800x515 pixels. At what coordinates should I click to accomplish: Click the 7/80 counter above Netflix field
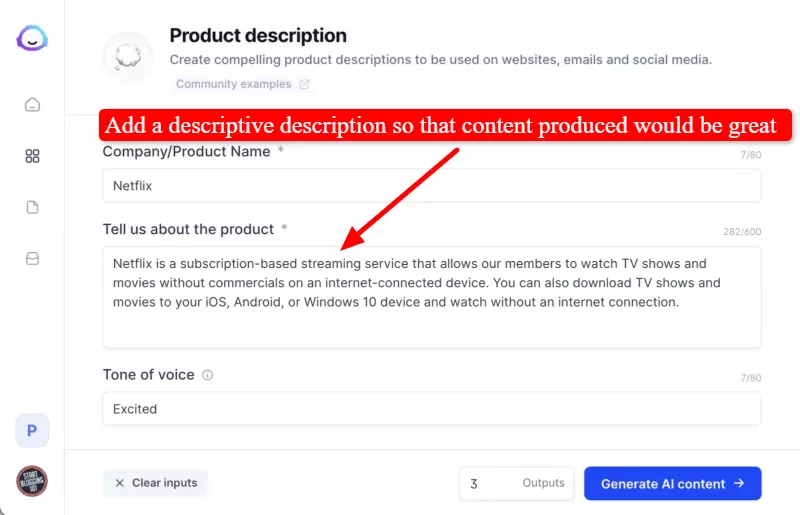tap(751, 155)
